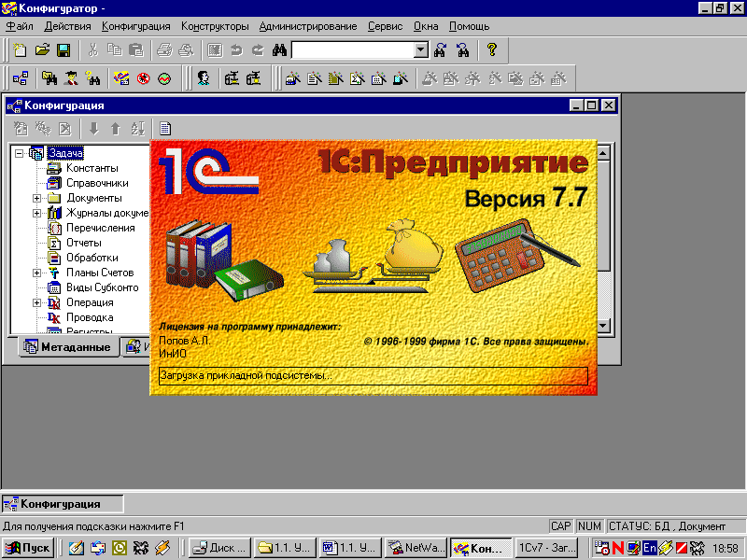Select Перечисления in the tree
Viewport: 747px width, 560px height.
coord(101,228)
